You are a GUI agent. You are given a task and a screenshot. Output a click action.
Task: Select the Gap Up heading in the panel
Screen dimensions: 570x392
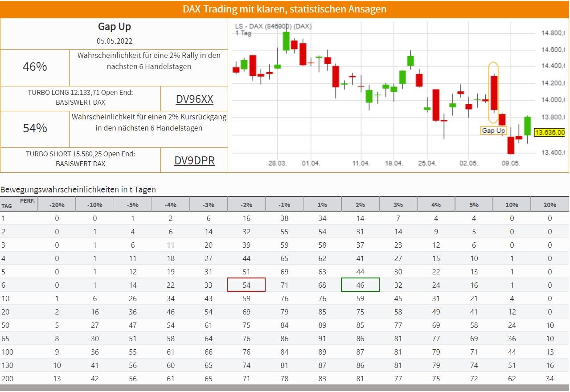pos(115,27)
